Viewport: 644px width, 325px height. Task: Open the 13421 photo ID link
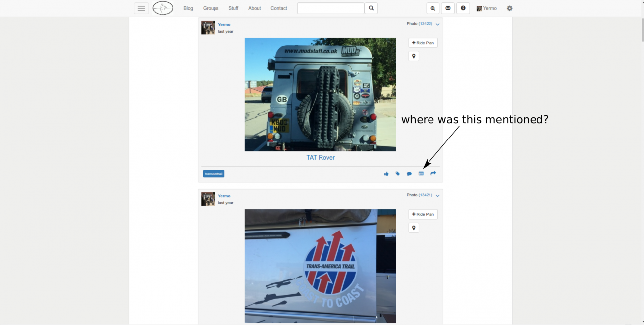[426, 195]
